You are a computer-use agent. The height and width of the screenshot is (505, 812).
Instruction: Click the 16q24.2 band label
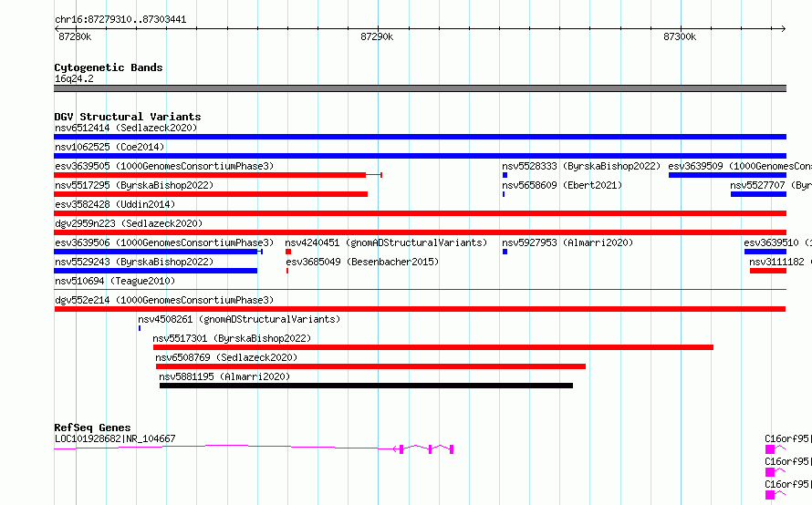tap(74, 78)
